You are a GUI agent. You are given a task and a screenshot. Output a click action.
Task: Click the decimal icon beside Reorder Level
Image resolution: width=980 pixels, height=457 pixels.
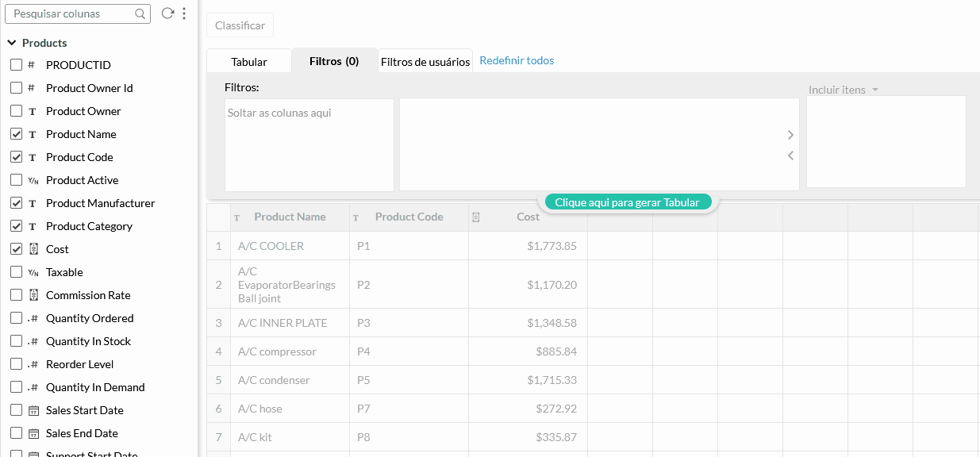point(33,365)
